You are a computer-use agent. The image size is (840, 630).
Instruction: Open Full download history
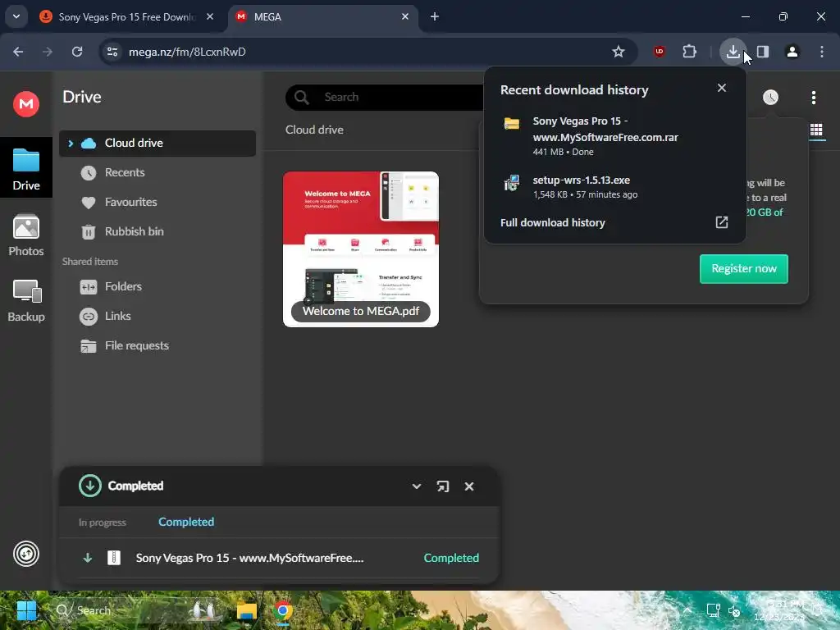pyautogui.click(x=552, y=223)
